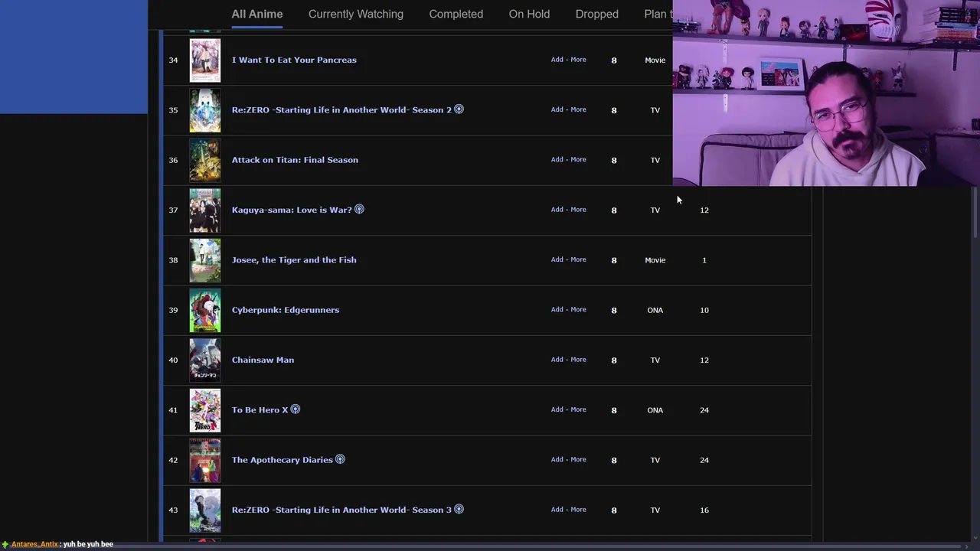Click the icon beside To Be Hero X
This screenshot has width=980, height=551.
pyautogui.click(x=296, y=409)
